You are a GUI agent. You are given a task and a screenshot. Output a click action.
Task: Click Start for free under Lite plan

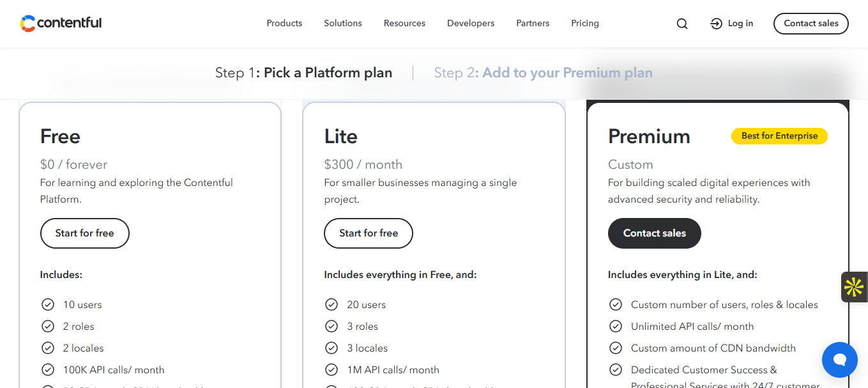[x=369, y=233]
